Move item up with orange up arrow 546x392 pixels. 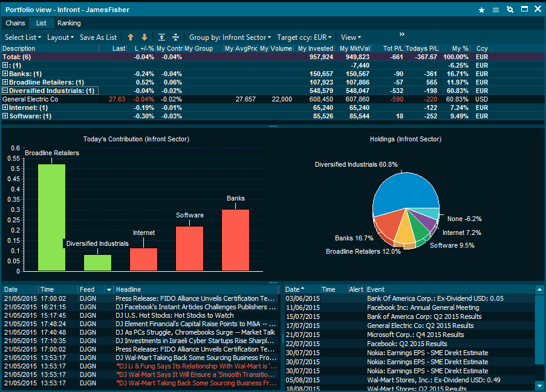(131, 37)
